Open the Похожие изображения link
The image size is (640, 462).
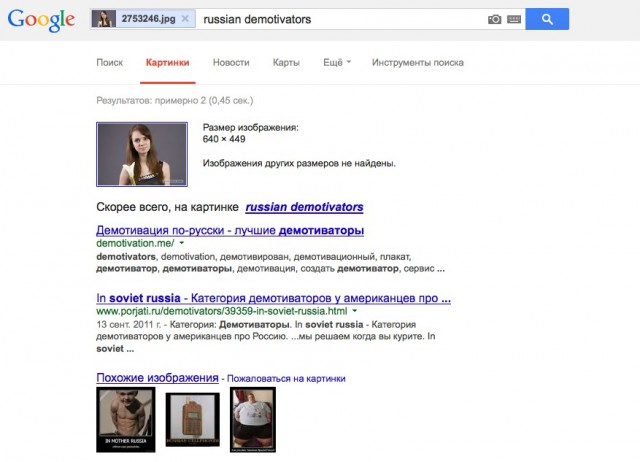157,378
